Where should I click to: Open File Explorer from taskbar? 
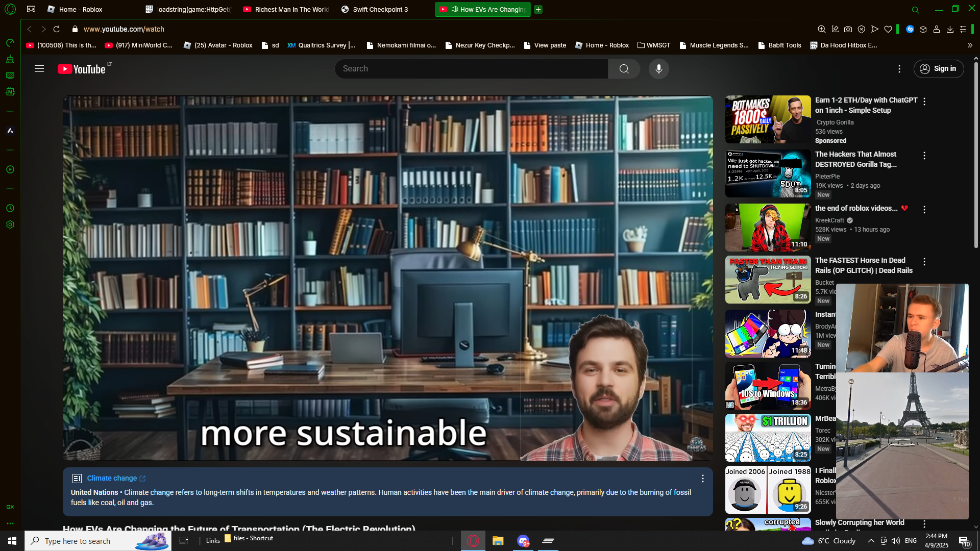(498, 541)
